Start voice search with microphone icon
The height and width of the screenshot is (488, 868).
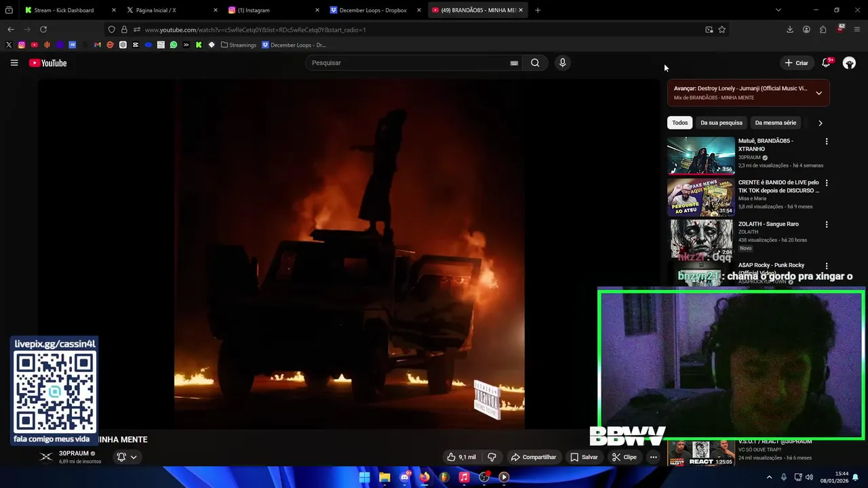click(x=562, y=63)
